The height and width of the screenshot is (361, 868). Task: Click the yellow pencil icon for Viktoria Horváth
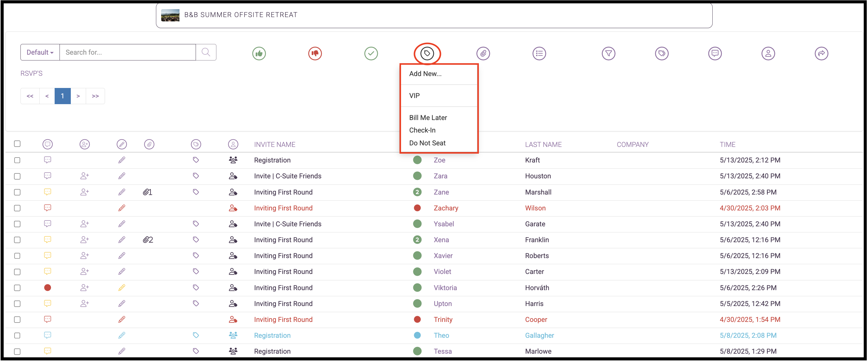pos(122,287)
